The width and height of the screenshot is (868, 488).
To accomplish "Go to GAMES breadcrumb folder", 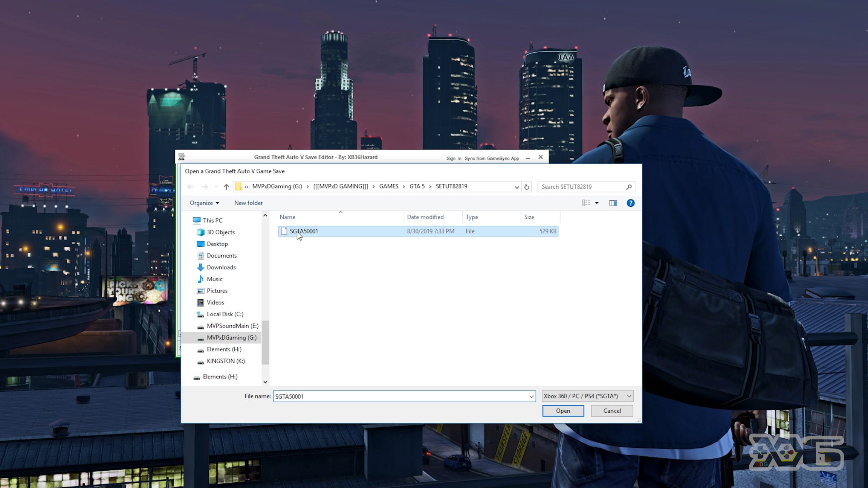I will 389,186.
